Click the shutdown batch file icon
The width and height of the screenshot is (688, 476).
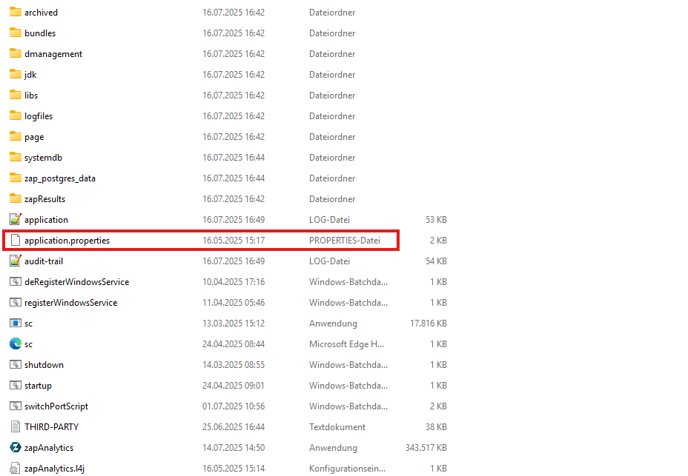[15, 364]
